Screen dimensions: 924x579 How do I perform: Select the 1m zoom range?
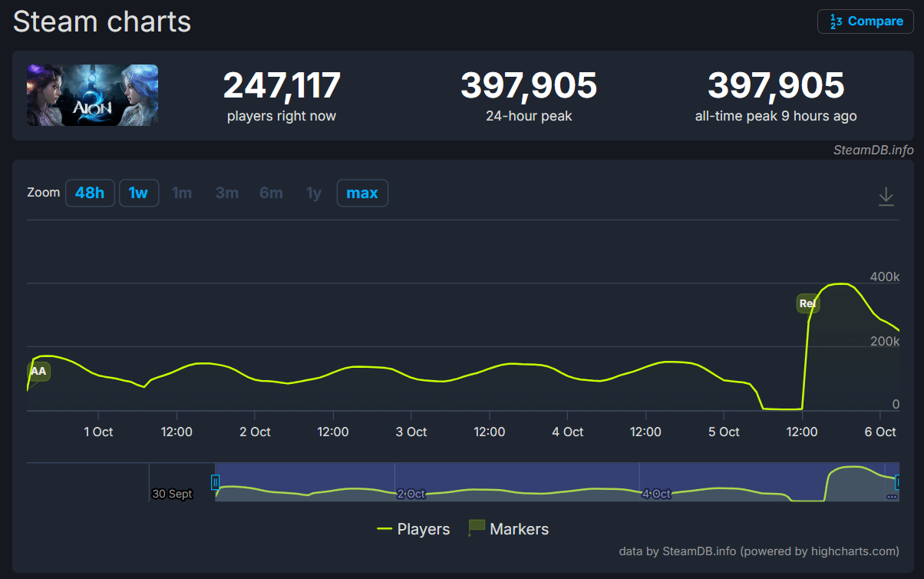pos(182,193)
